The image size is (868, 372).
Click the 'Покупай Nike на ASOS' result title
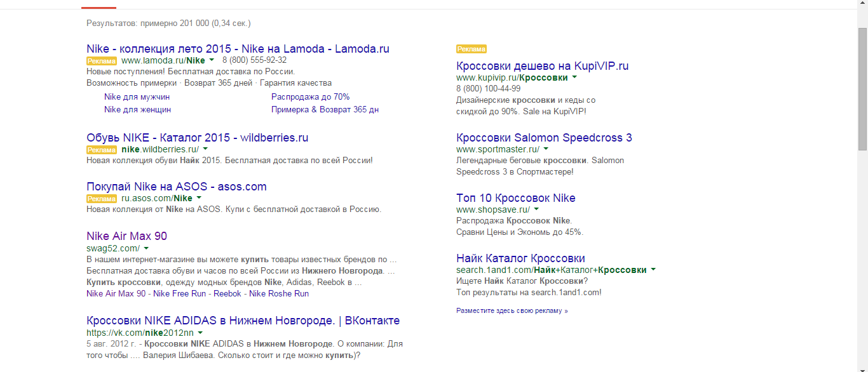tap(176, 187)
